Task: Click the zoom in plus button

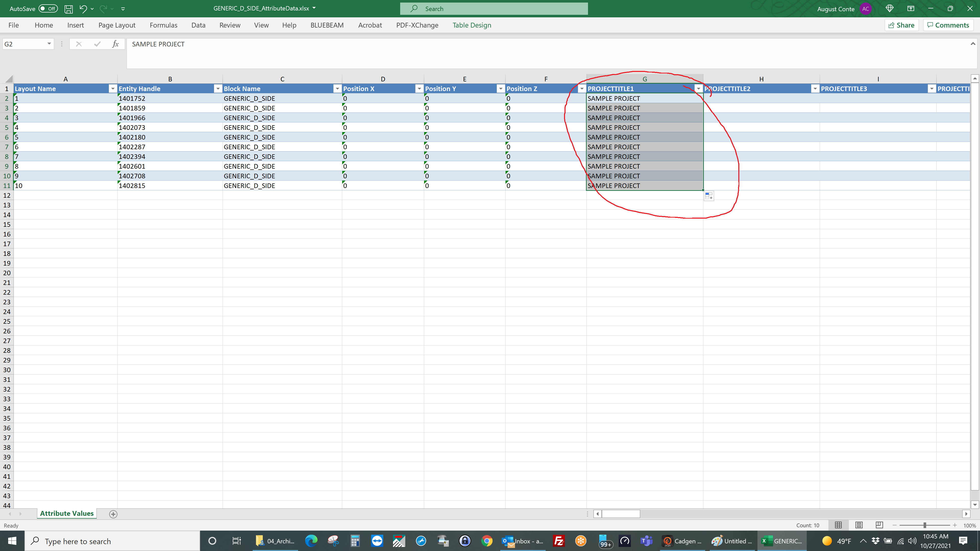Action: (954, 525)
